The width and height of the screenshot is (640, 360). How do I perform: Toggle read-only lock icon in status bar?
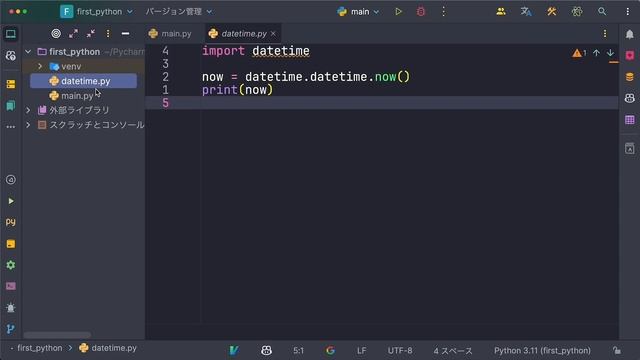tap(617, 350)
